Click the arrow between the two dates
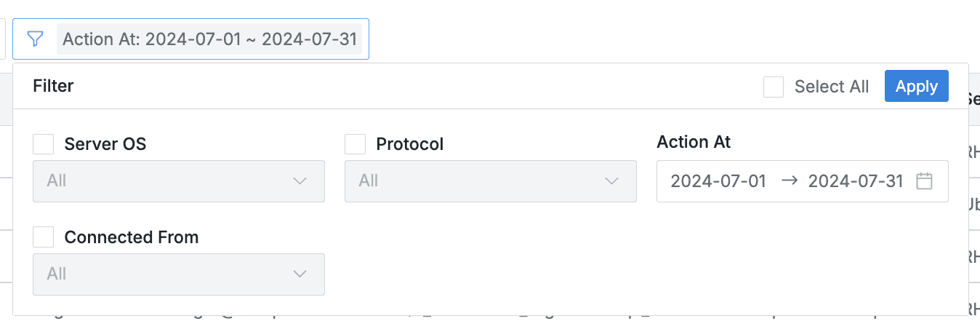 789,181
